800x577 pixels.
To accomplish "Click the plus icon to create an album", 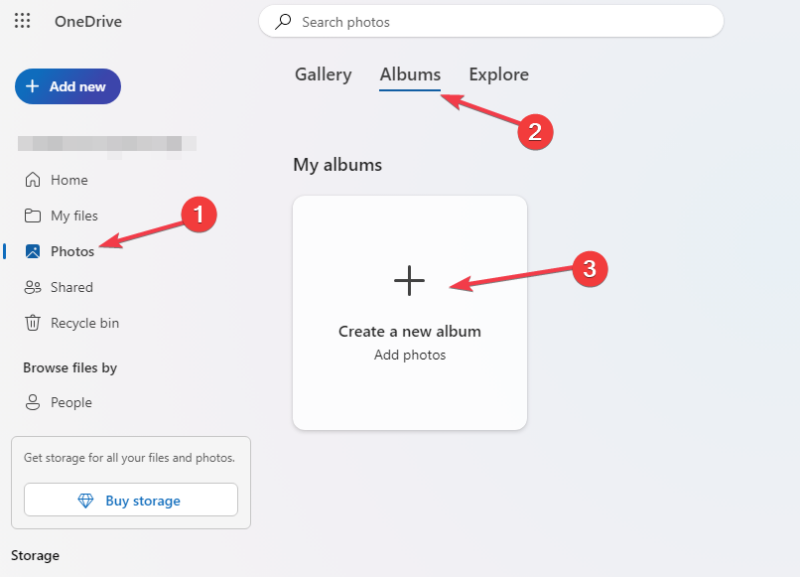I will (x=409, y=281).
